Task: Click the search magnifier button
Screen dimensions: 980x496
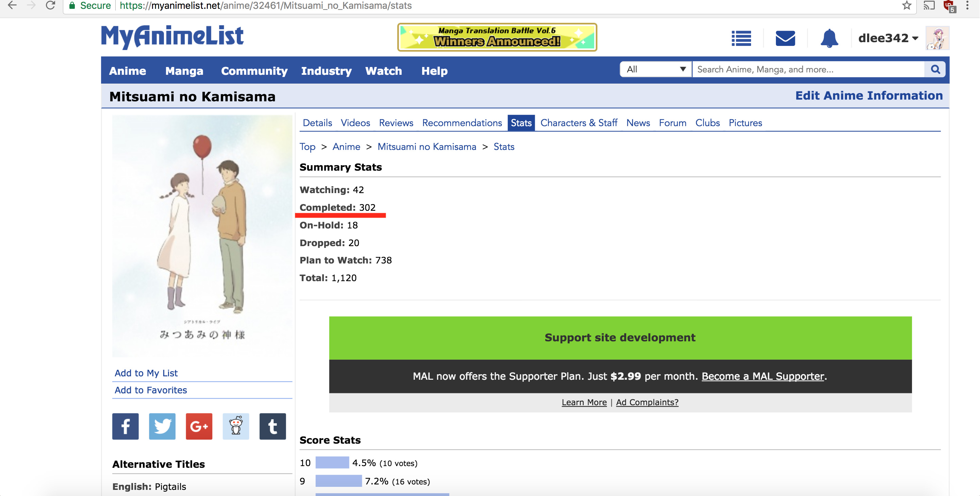Action: point(935,70)
